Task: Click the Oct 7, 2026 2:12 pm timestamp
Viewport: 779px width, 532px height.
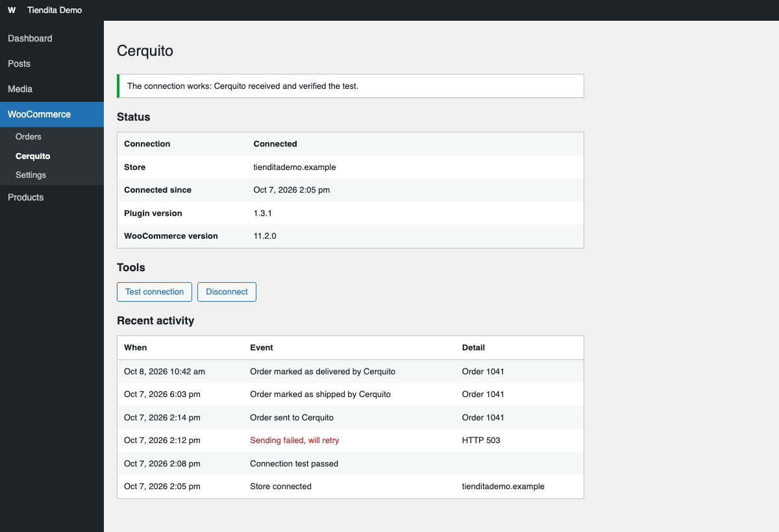Action: 162,441
